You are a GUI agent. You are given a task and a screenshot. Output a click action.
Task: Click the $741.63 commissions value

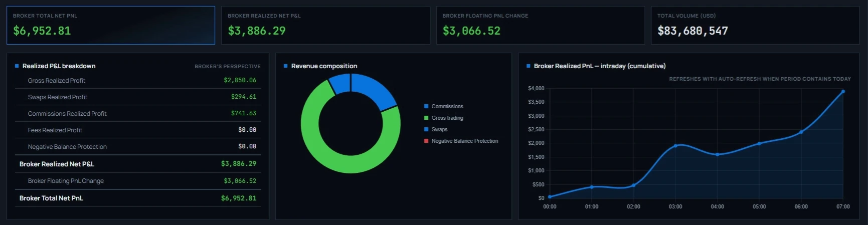click(x=243, y=113)
